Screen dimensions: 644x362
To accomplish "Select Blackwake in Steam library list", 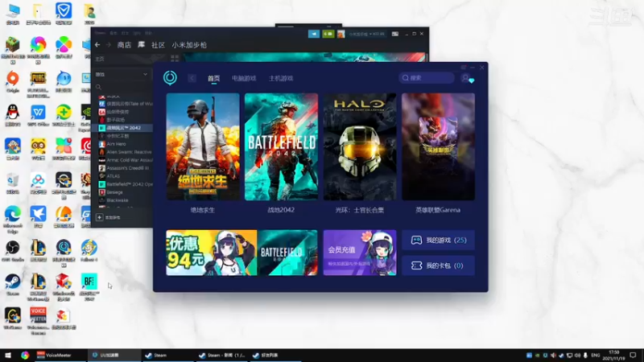I will (114, 200).
